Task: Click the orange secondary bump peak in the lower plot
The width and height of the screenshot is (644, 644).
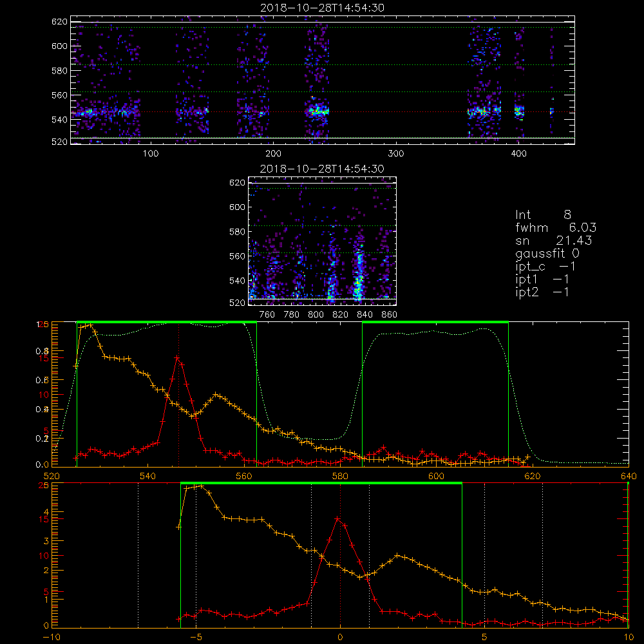Action: (x=397, y=556)
